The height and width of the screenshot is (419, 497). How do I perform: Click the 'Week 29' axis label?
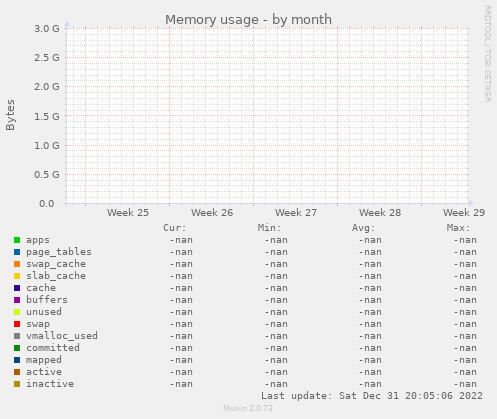coord(464,213)
